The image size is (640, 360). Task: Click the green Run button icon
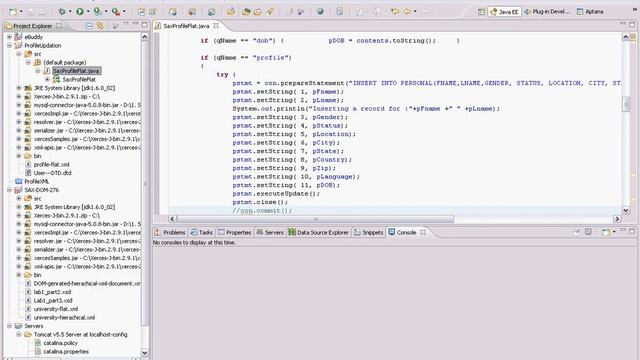(x=80, y=12)
